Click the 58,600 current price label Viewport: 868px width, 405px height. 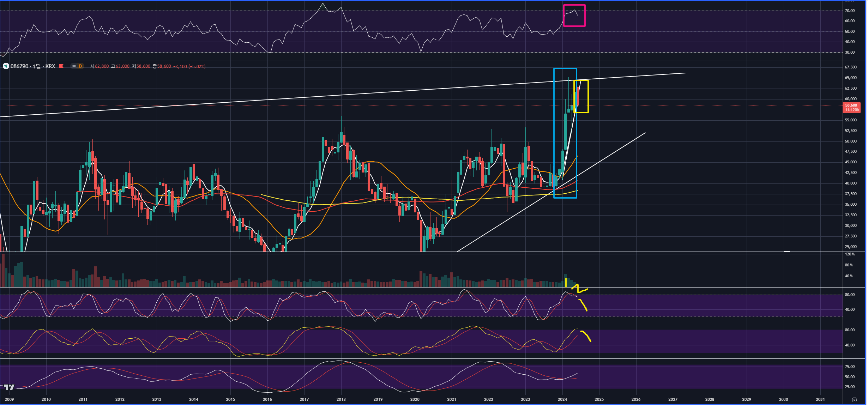point(851,105)
